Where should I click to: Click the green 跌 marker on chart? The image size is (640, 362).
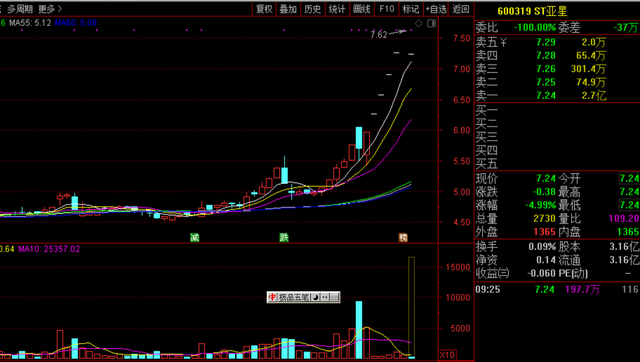tap(284, 237)
